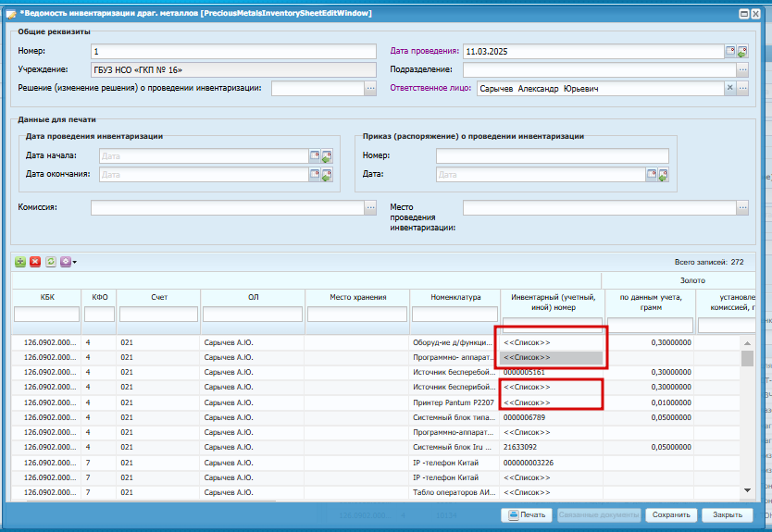Set current date for Дата проведения
The image size is (772, 532).
[742, 51]
